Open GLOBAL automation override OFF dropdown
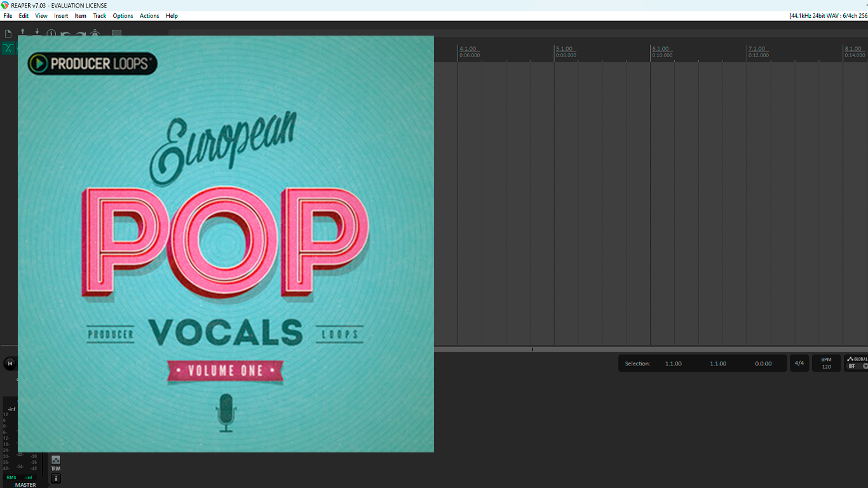The image size is (868, 488). pos(858,367)
